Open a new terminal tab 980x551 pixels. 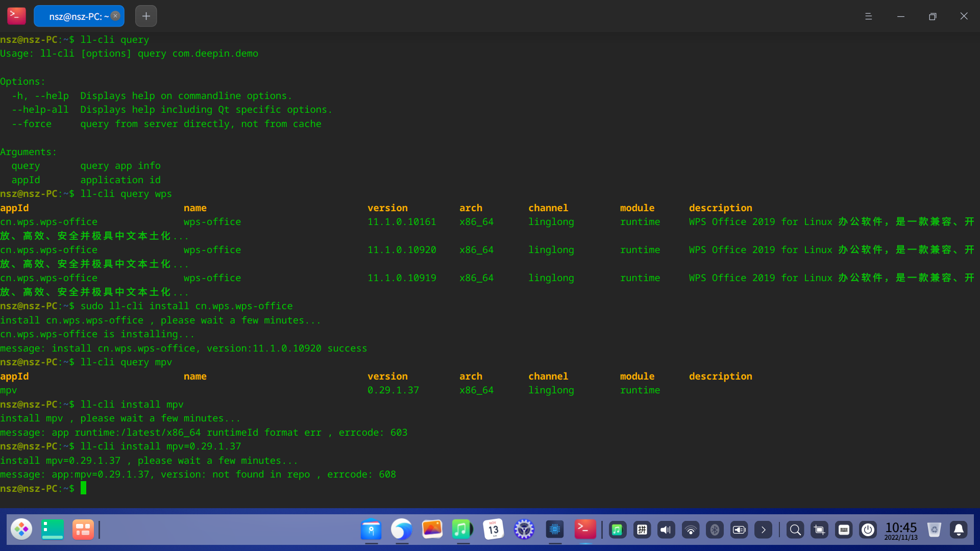point(146,16)
